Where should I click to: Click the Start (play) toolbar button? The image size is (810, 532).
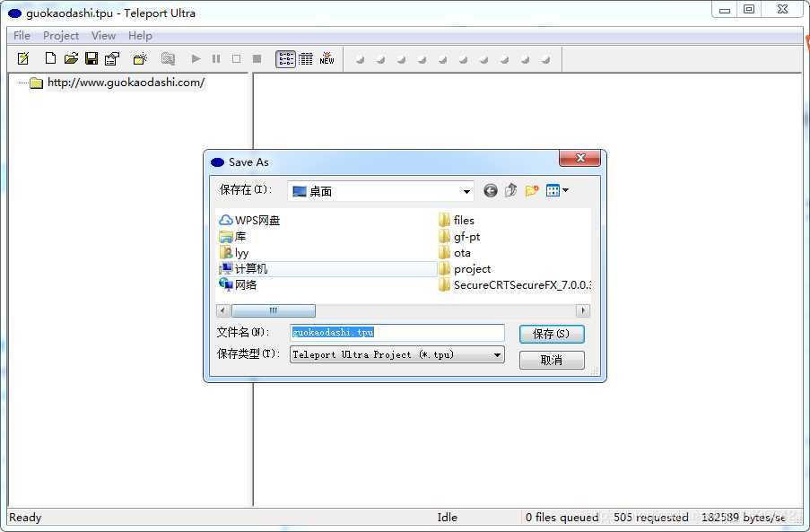coord(196,59)
